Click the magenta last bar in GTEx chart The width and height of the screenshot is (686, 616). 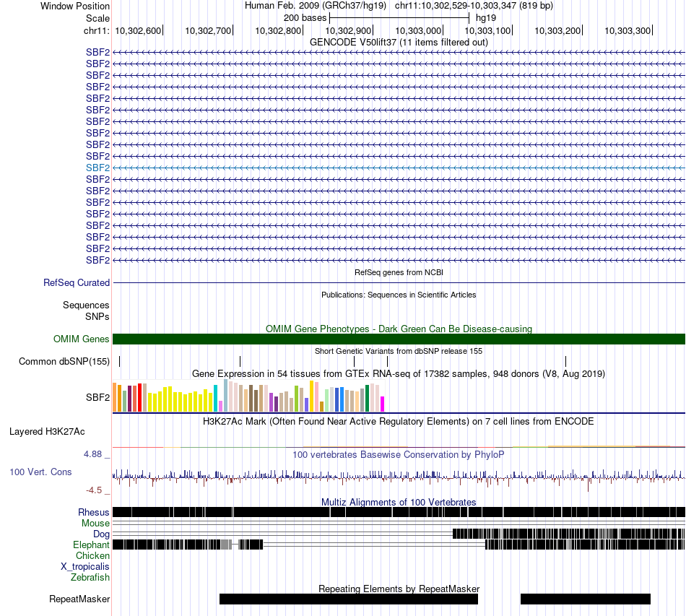tap(383, 404)
